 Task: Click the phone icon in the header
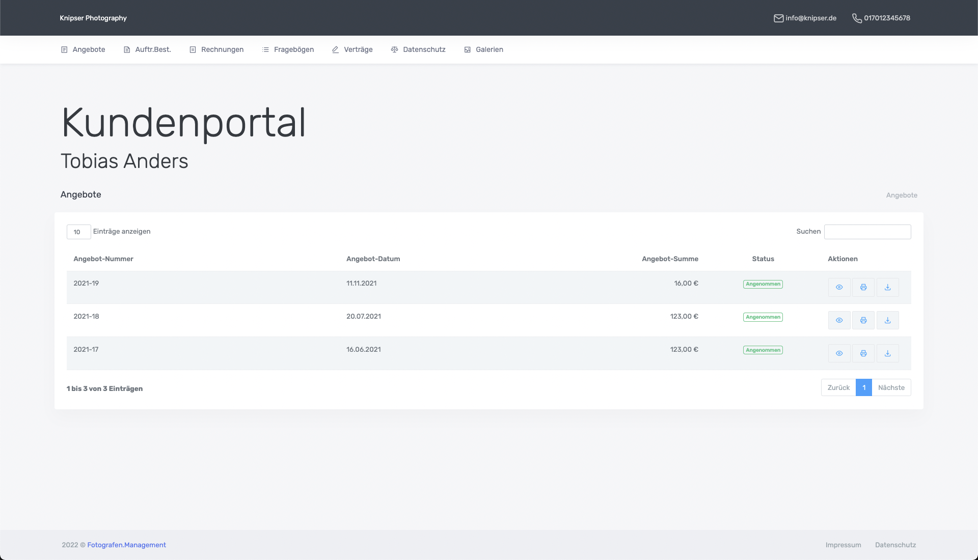(857, 18)
